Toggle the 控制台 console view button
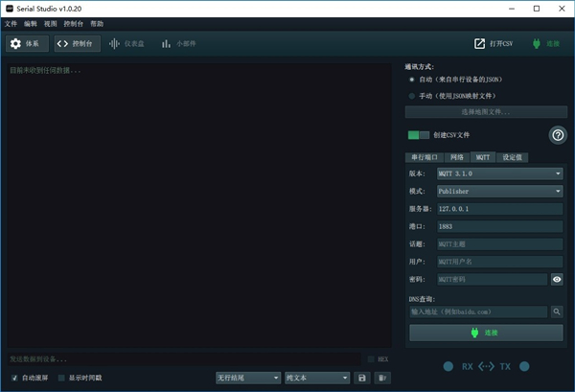 (77, 43)
